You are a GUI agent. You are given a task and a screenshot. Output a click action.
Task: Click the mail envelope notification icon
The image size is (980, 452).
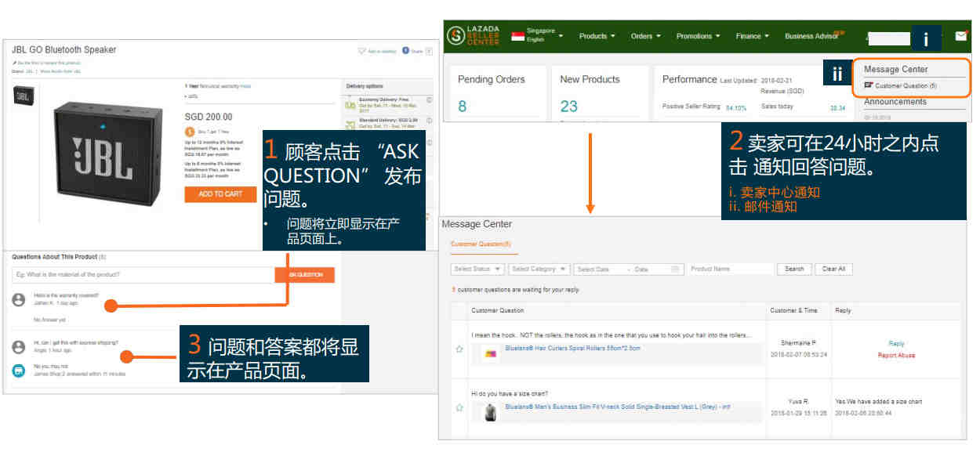[961, 36]
